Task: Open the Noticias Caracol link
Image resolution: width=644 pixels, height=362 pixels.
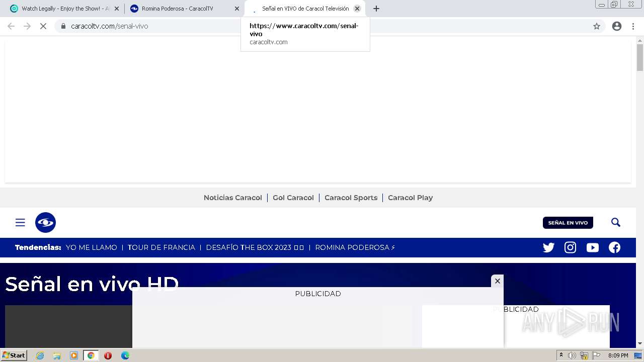Action: tap(233, 198)
